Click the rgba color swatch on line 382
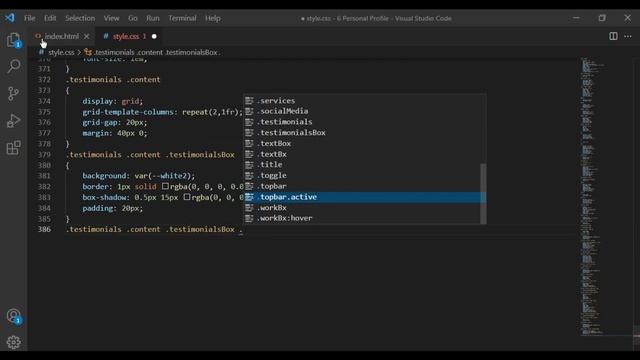The width and height of the screenshot is (640, 360). click(165, 187)
